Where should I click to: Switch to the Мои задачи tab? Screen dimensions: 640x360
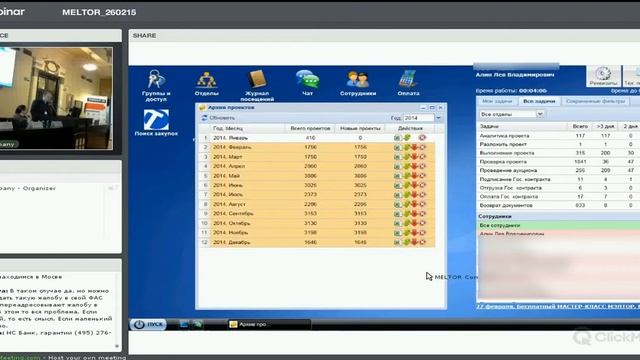click(x=497, y=101)
